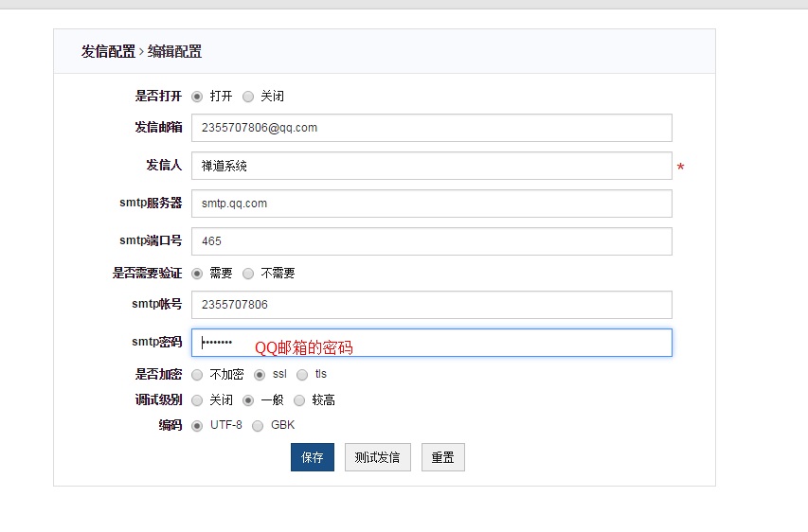The width and height of the screenshot is (808, 532).
Task: Select the 关闭 radio for 是否打开
Action: [x=248, y=97]
